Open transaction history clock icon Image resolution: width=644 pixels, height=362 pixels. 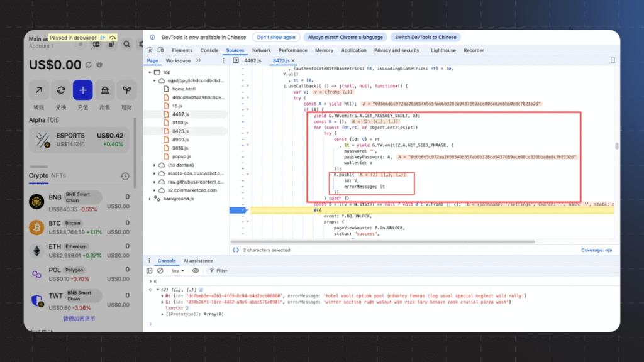125,177
